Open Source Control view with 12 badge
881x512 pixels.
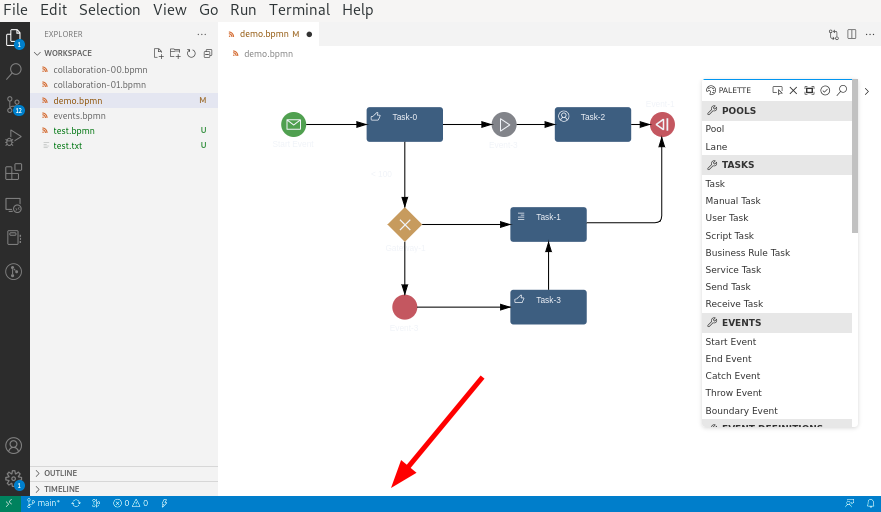point(14,105)
